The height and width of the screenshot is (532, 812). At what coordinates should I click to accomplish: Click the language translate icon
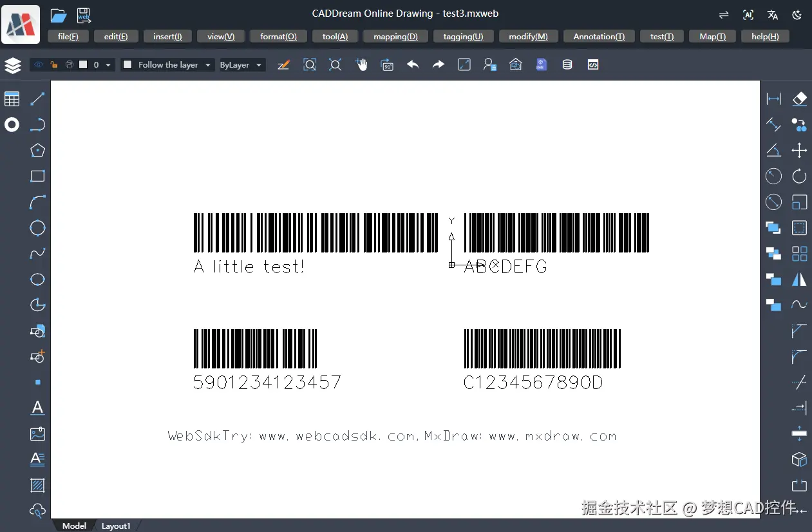[x=773, y=15]
